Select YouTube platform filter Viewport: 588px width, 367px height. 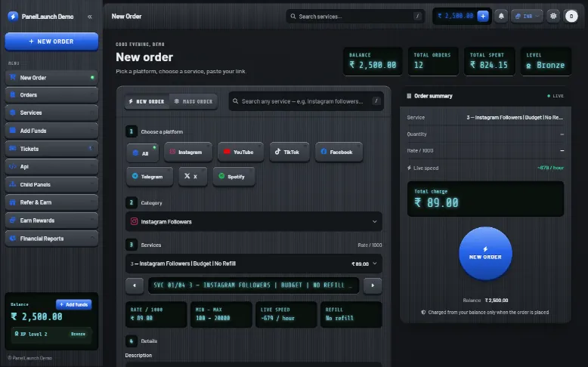[x=240, y=152]
